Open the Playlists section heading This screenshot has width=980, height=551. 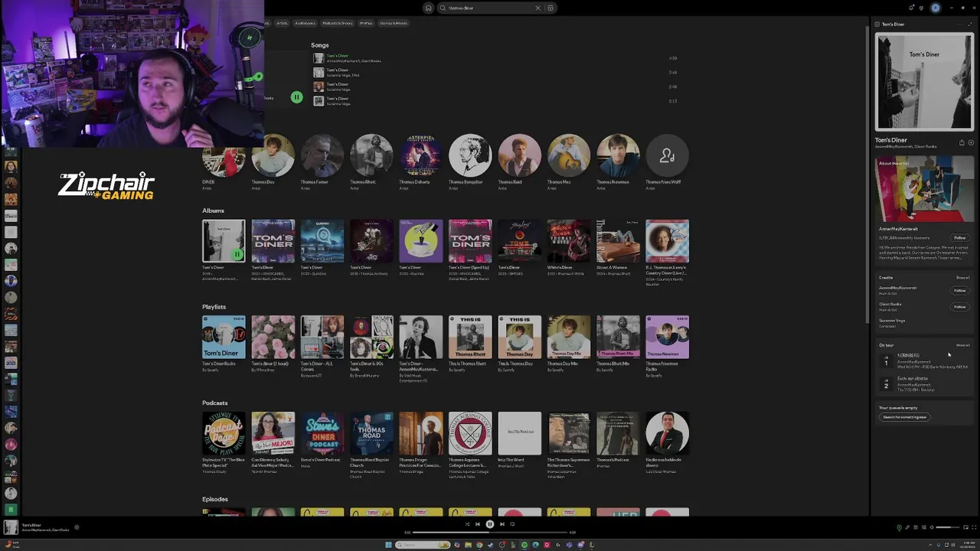[x=214, y=307]
